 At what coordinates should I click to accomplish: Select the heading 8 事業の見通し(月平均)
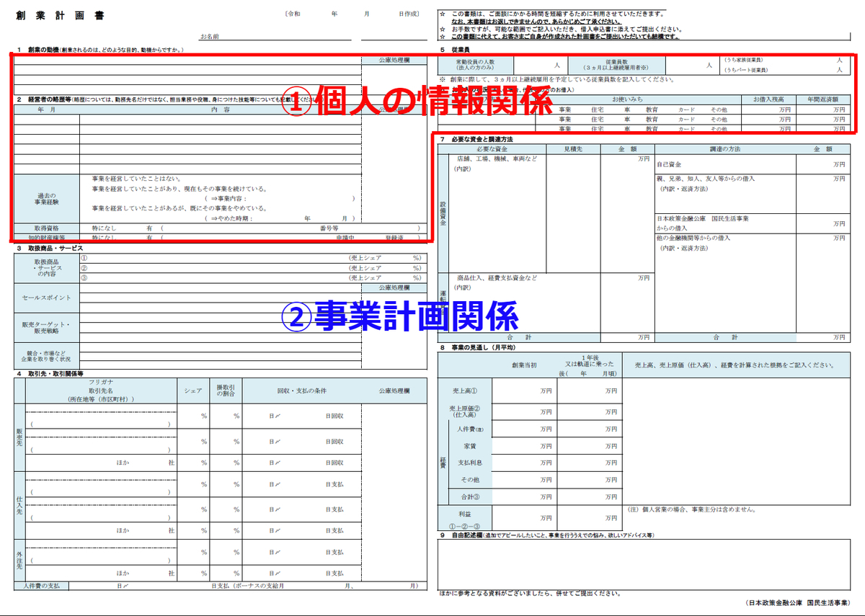[477, 348]
